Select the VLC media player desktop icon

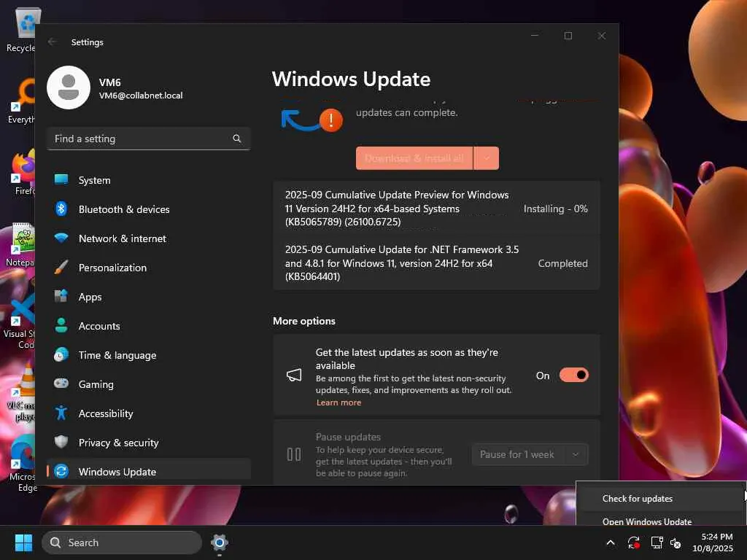[21, 392]
